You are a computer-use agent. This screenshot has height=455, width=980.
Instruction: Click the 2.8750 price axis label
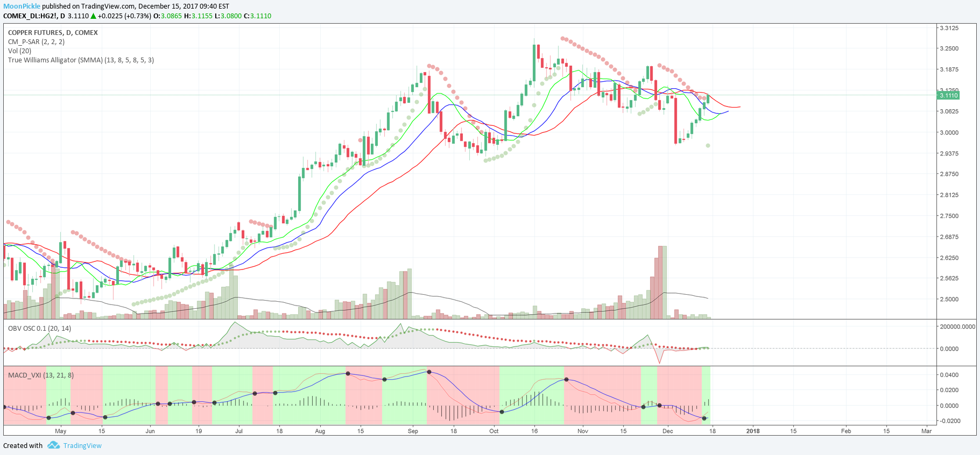coord(949,174)
